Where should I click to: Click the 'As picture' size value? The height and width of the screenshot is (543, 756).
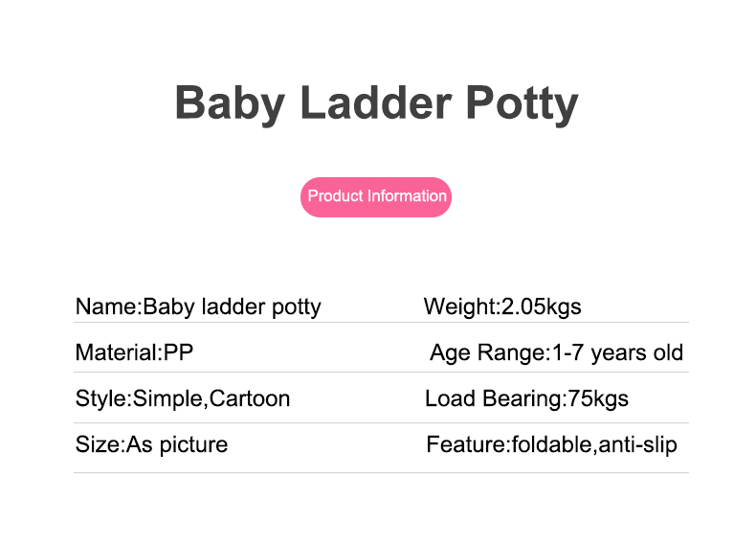(x=177, y=444)
